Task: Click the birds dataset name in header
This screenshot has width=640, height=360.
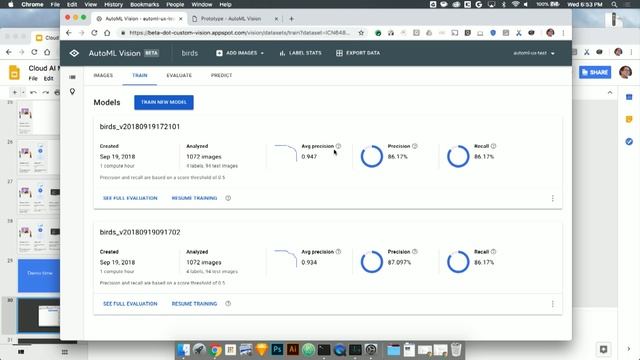Action: click(x=189, y=53)
